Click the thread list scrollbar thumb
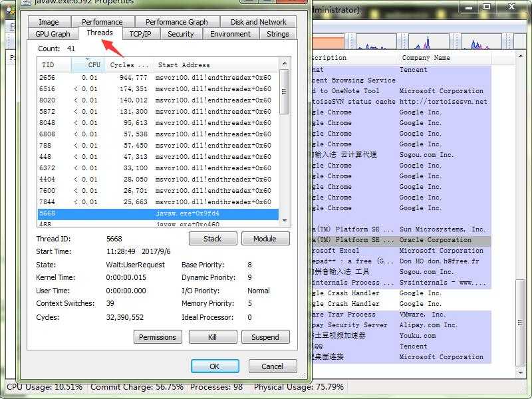This screenshot has height=399, width=532. tap(285, 92)
